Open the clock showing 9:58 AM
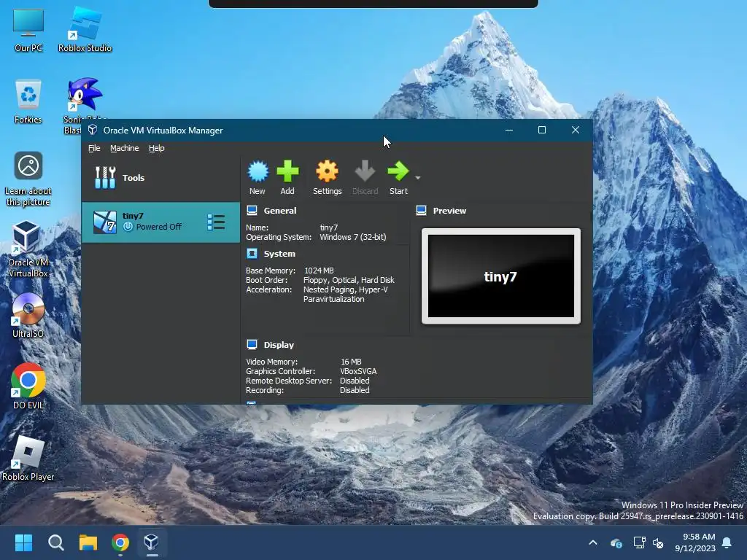This screenshot has height=560, width=747. pyautogui.click(x=695, y=542)
